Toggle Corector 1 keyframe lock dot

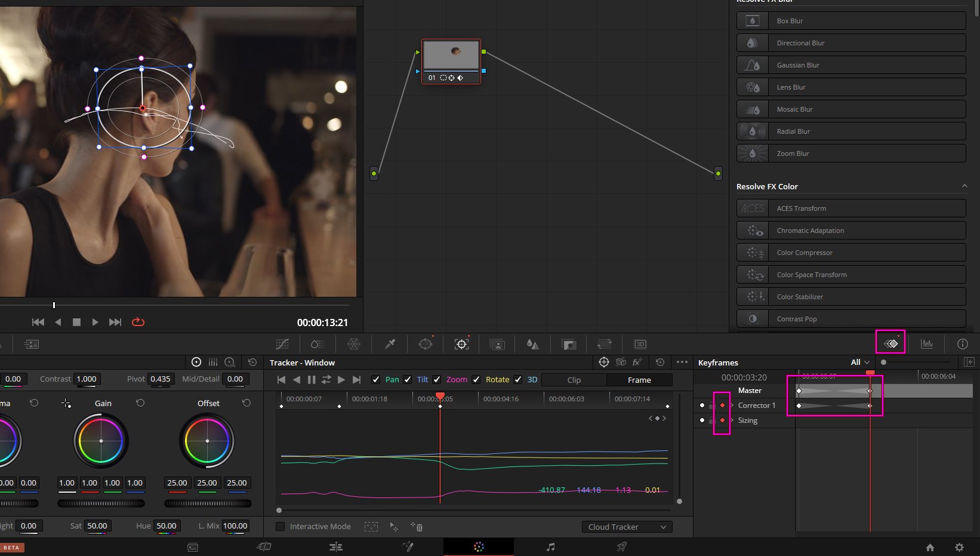click(702, 405)
